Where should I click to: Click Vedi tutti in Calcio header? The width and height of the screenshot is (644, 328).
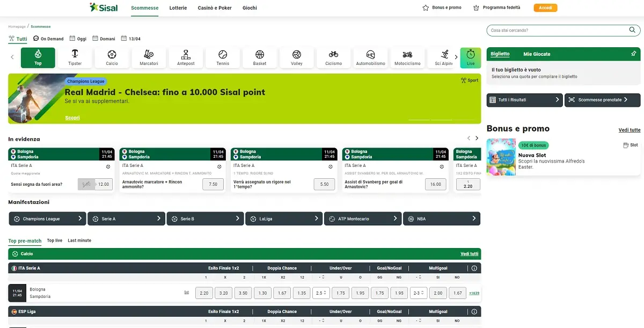470,254
